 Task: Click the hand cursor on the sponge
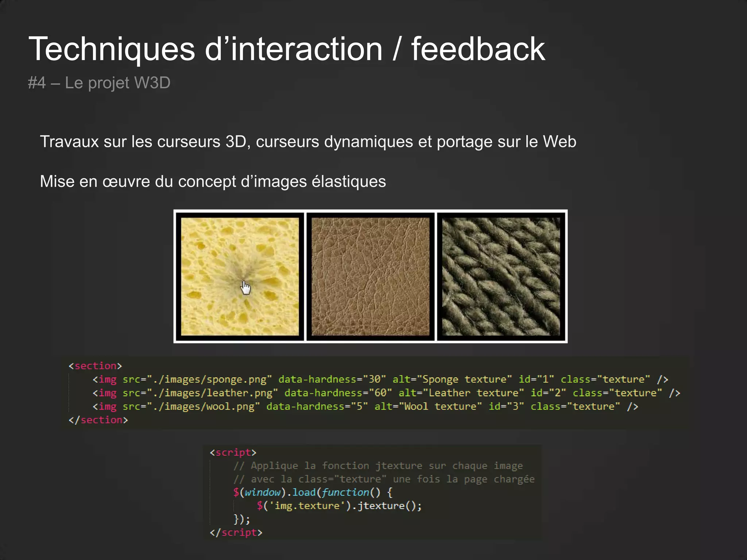point(246,288)
